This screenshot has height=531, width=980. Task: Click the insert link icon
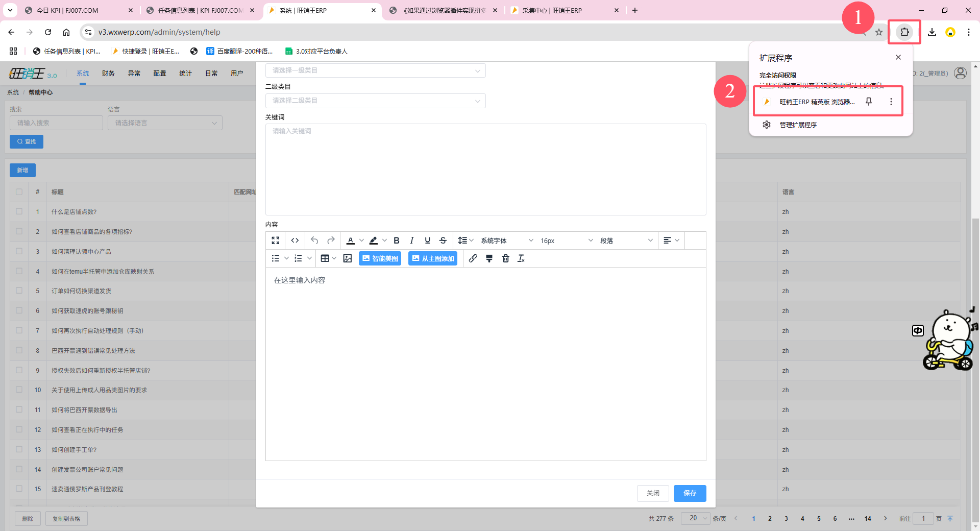(473, 258)
